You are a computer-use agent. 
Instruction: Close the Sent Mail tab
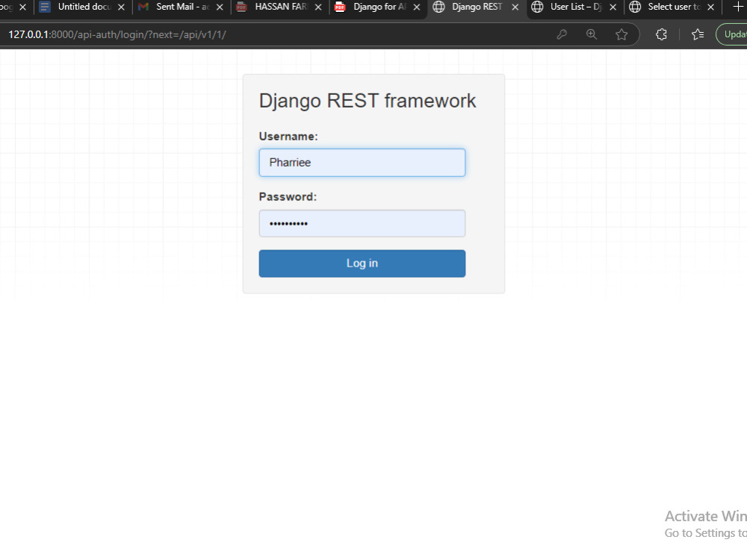coord(220,7)
